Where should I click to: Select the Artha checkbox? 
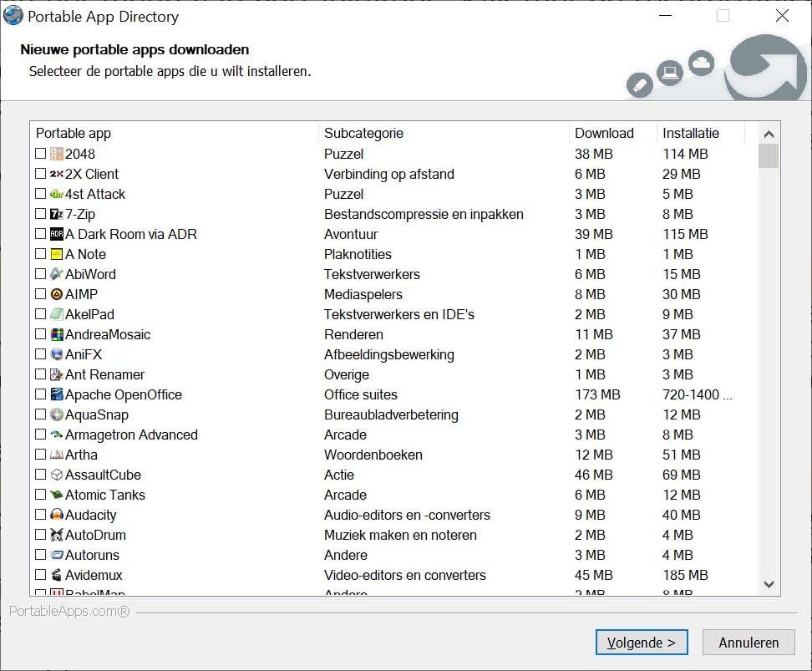coord(41,455)
